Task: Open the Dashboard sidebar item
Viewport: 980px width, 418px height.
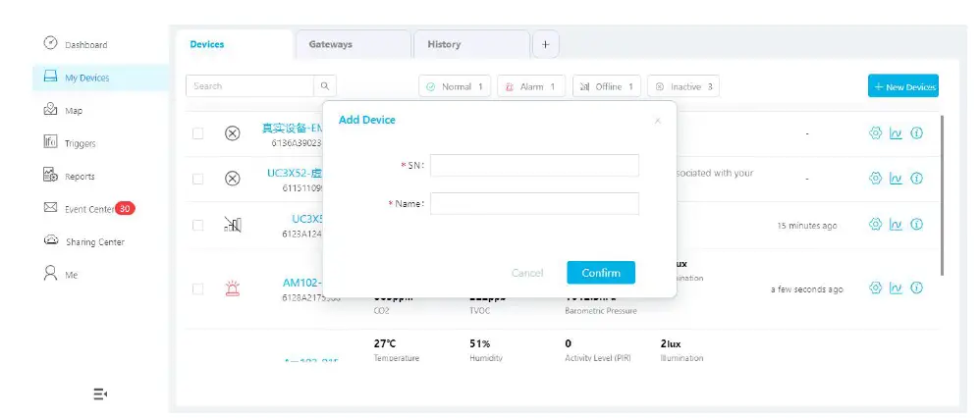Action: click(76, 44)
